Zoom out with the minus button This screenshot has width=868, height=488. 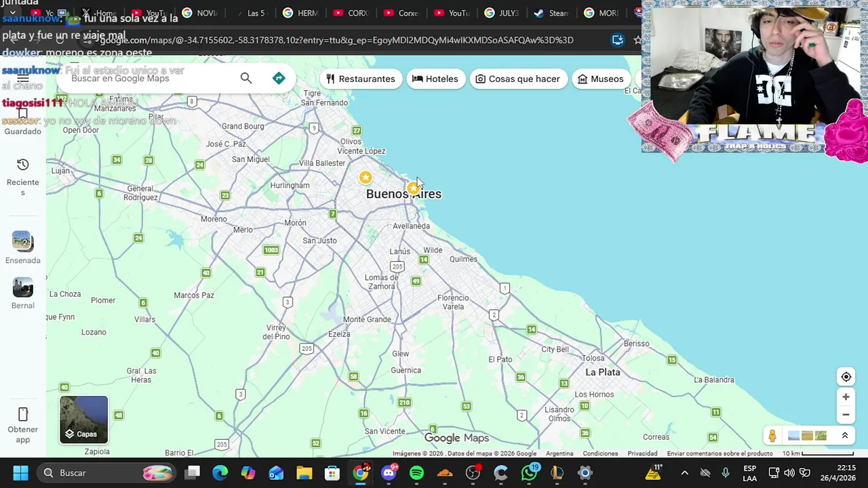tap(846, 415)
